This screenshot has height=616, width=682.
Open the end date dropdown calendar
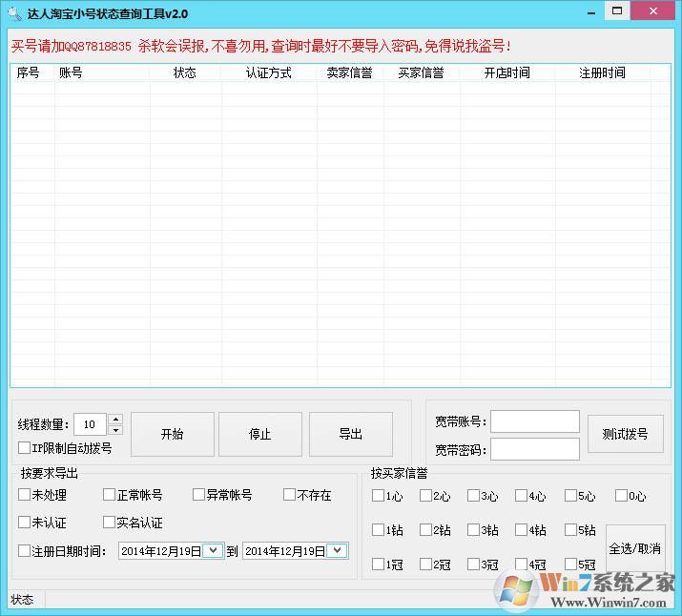pyautogui.click(x=336, y=550)
